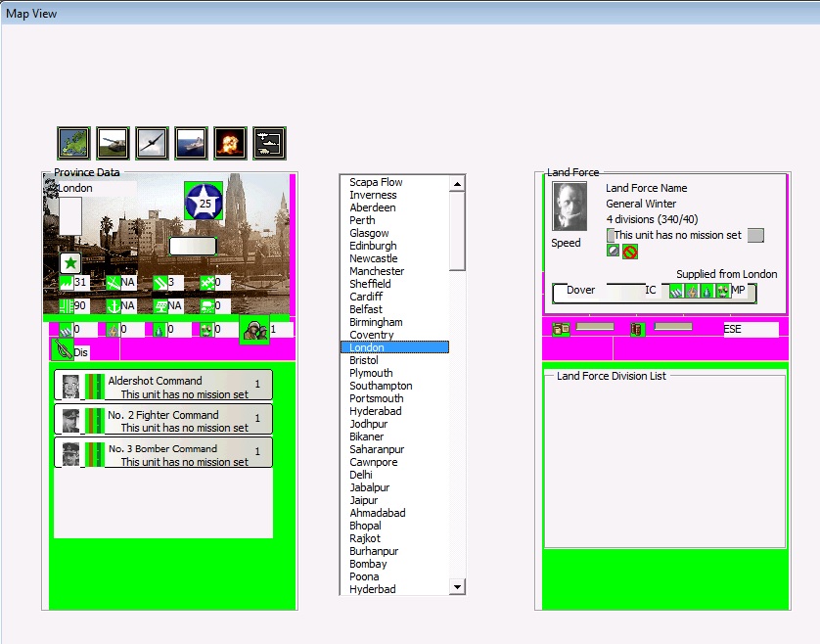The image size is (820, 644).
Task: Click the soldiers manpower icon
Action: tap(254, 330)
